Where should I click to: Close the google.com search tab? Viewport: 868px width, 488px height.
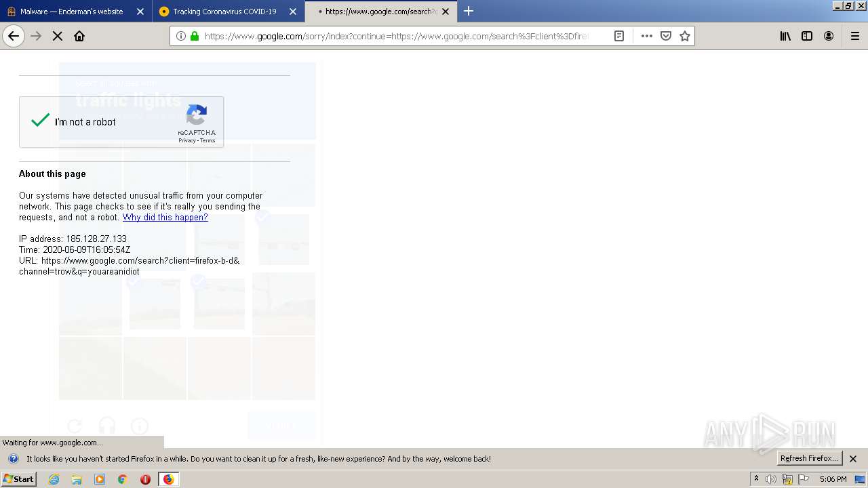[446, 12]
